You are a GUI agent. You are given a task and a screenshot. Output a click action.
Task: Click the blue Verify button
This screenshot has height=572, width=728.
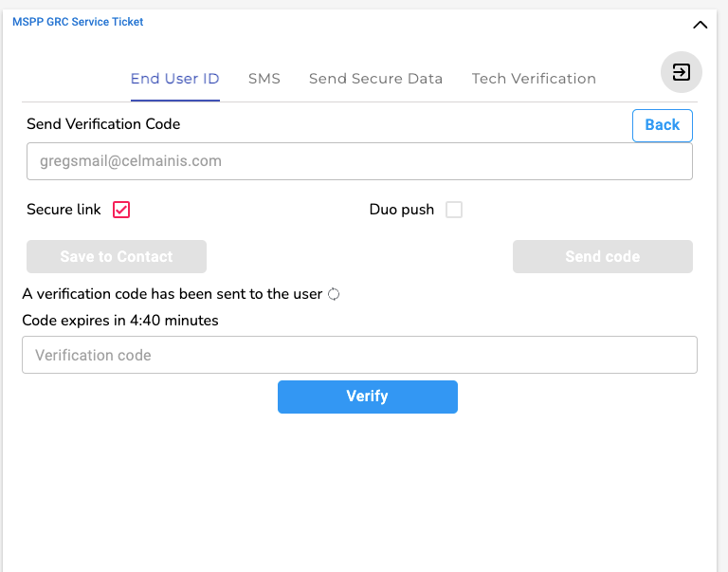click(368, 397)
